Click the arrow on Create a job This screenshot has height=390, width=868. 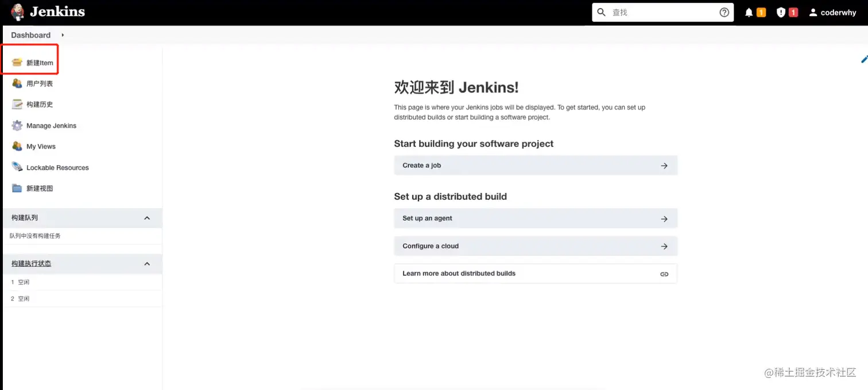tap(664, 166)
